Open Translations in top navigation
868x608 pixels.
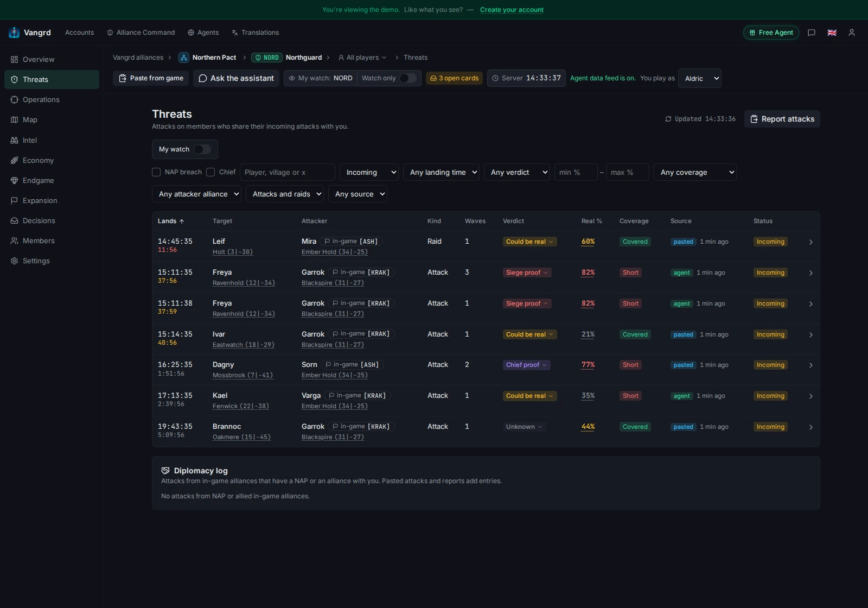click(255, 33)
